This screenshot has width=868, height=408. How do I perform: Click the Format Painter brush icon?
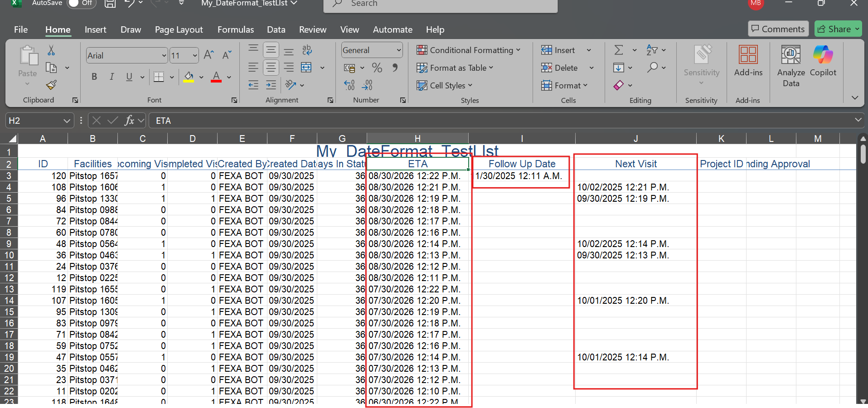tap(51, 85)
